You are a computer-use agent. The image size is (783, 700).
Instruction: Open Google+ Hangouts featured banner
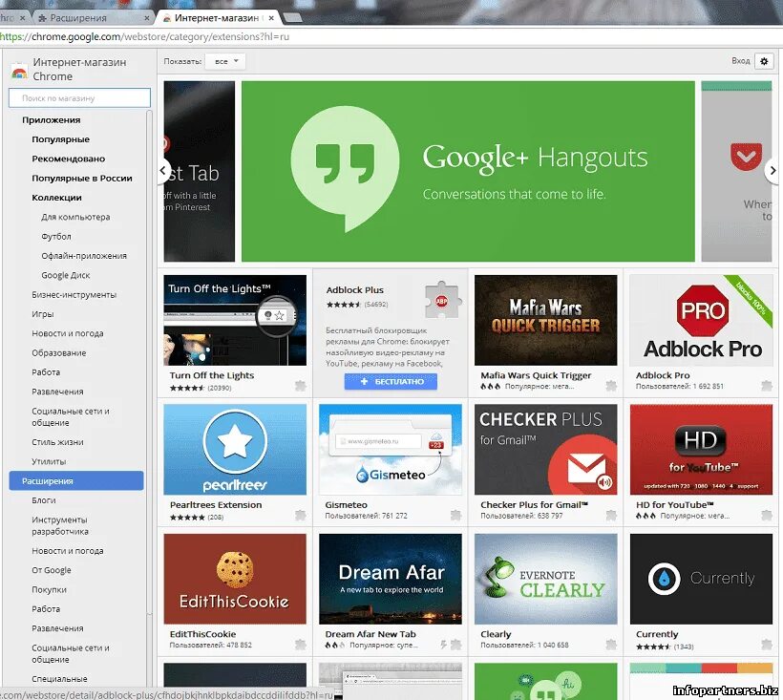click(x=468, y=171)
